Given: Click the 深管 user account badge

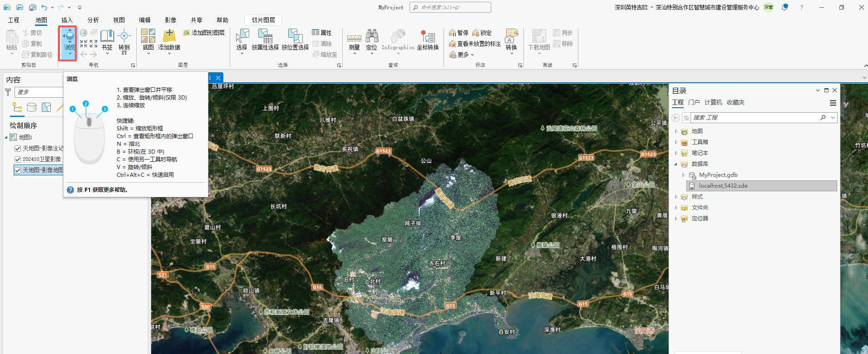Looking at the screenshot, I should [768, 7].
